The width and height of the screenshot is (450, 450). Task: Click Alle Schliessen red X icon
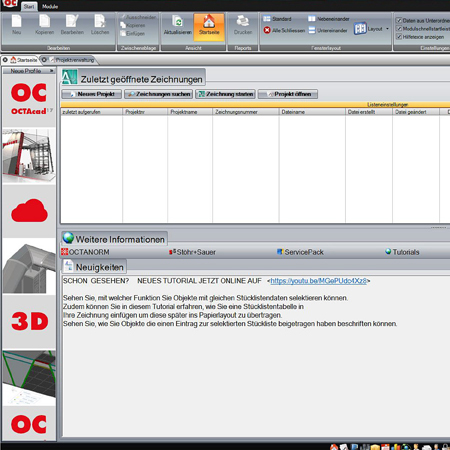(x=267, y=30)
